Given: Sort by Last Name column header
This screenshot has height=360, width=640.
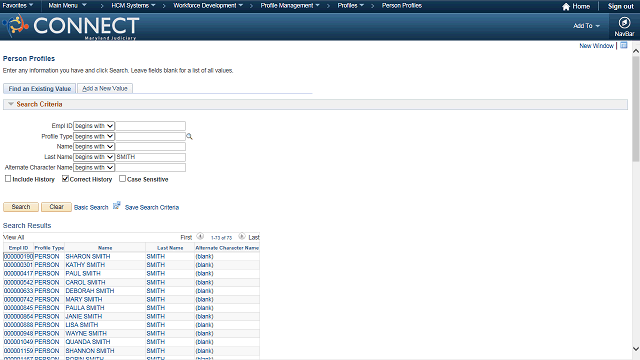Looking at the screenshot, I should (170, 248).
